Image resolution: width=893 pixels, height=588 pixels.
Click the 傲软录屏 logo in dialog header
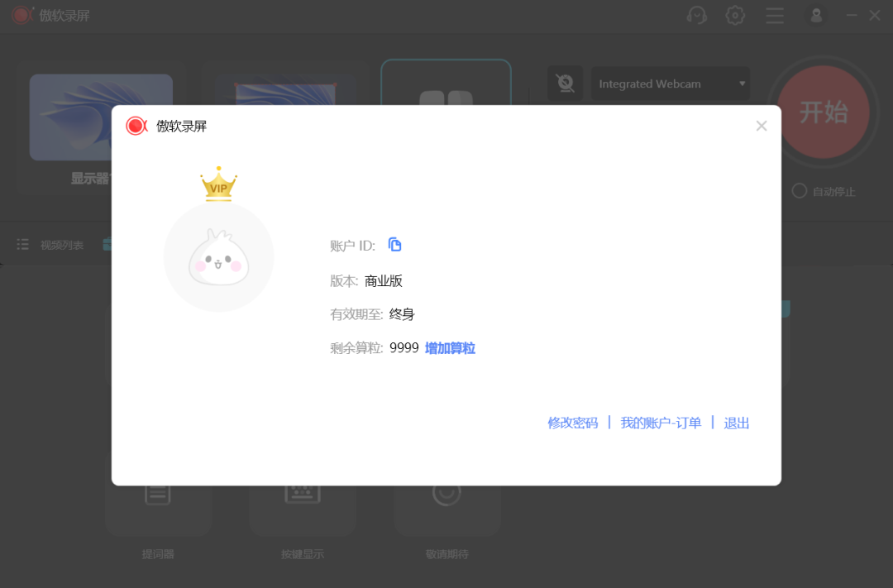coord(136,126)
